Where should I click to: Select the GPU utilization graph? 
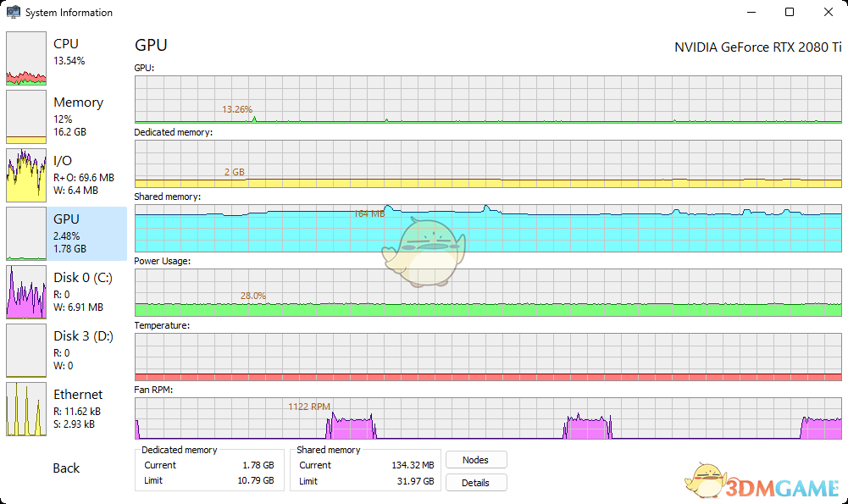point(487,99)
